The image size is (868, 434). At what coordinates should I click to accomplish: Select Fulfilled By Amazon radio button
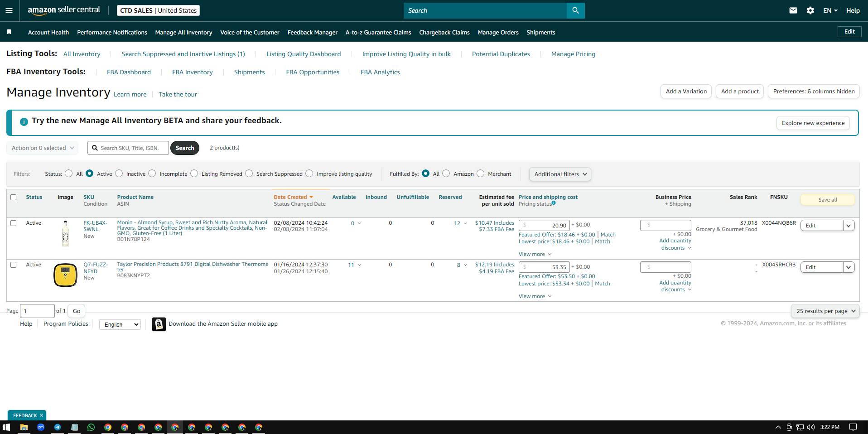(446, 174)
